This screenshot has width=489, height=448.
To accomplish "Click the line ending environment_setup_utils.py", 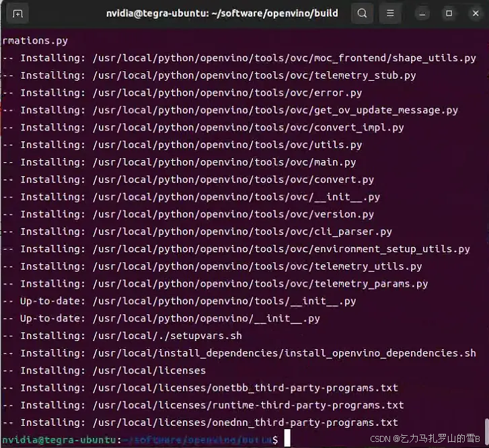I will (x=236, y=250).
